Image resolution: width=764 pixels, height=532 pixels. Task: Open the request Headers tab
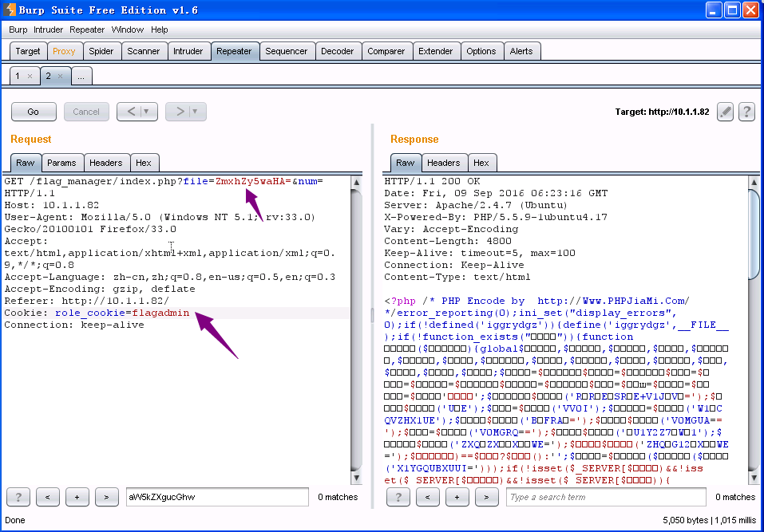pyautogui.click(x=106, y=163)
